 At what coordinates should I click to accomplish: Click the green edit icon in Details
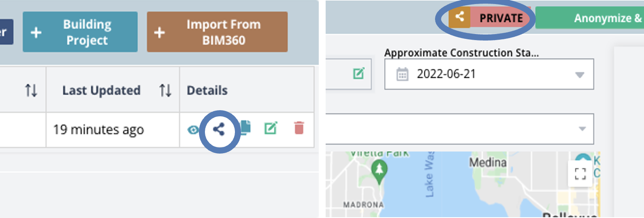click(x=271, y=128)
